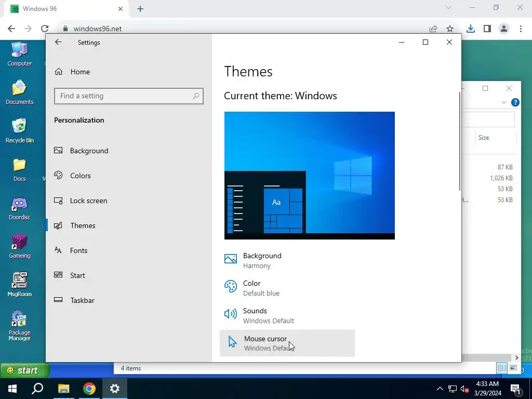Click the muted volume tray icon
This screenshot has height=399, width=532.
point(465,389)
